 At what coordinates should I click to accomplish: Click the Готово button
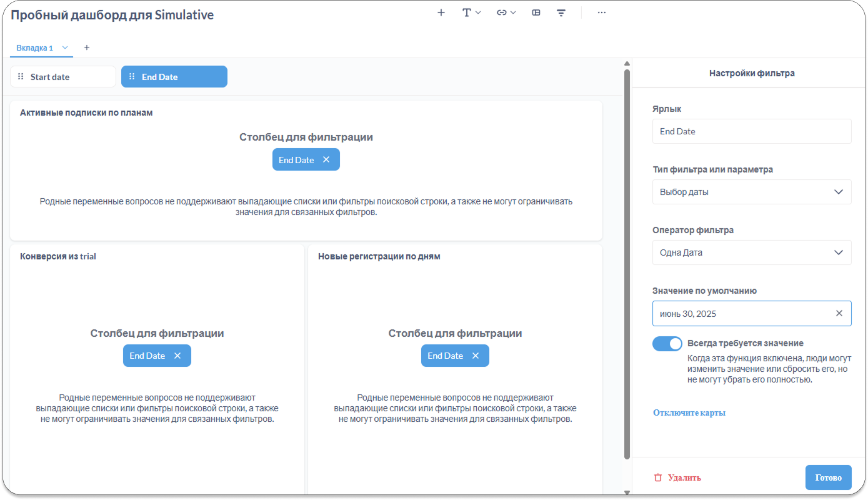coord(828,477)
